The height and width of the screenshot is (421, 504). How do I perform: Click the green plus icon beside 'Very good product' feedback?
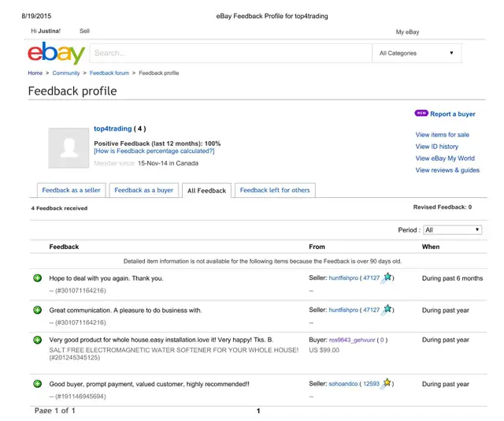pos(37,340)
